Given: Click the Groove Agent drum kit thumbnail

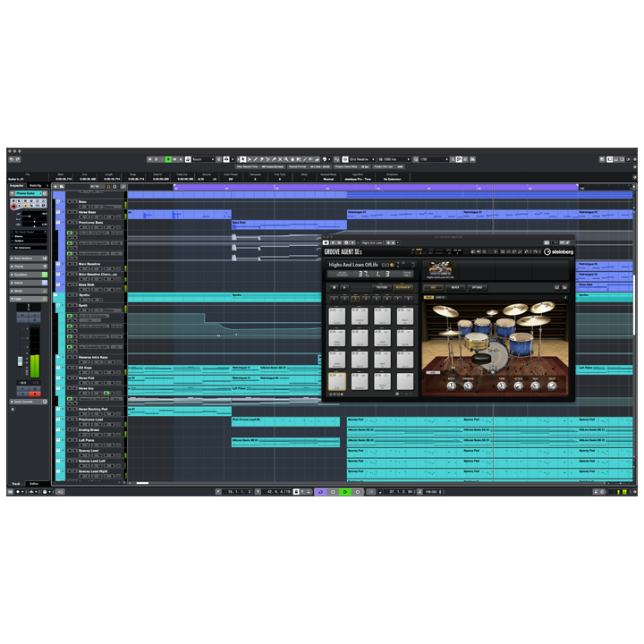Looking at the screenshot, I should [x=438, y=268].
